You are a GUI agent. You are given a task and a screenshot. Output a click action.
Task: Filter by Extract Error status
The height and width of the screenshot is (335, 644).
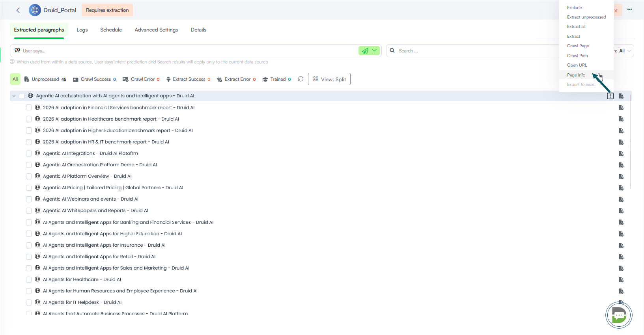pos(236,79)
